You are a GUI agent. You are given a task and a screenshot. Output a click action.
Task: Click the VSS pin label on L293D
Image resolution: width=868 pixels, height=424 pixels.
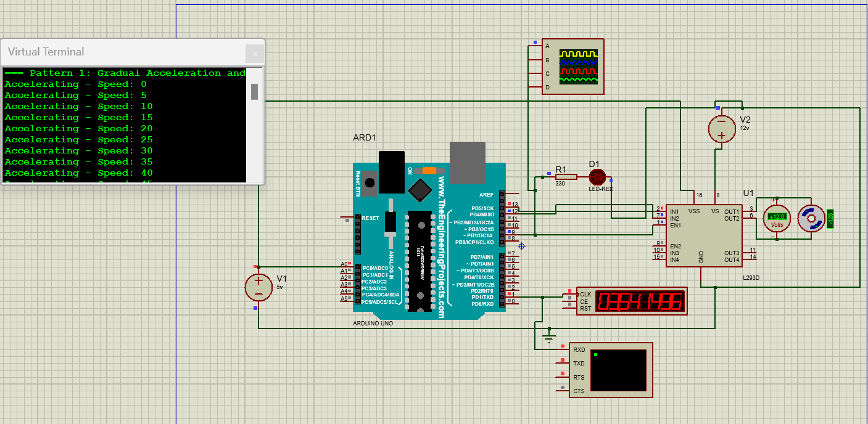694,211
